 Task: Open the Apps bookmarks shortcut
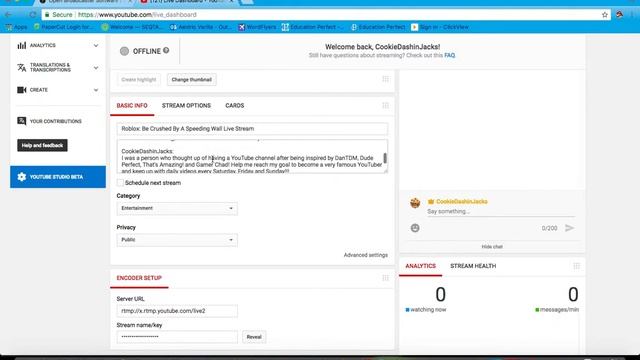click(16, 27)
